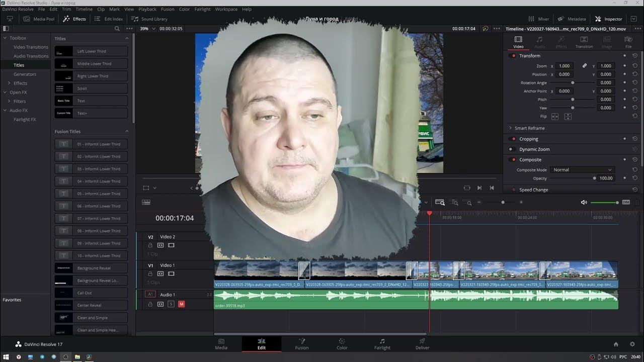
Task: Switch to the Deliver page
Action: click(422, 344)
